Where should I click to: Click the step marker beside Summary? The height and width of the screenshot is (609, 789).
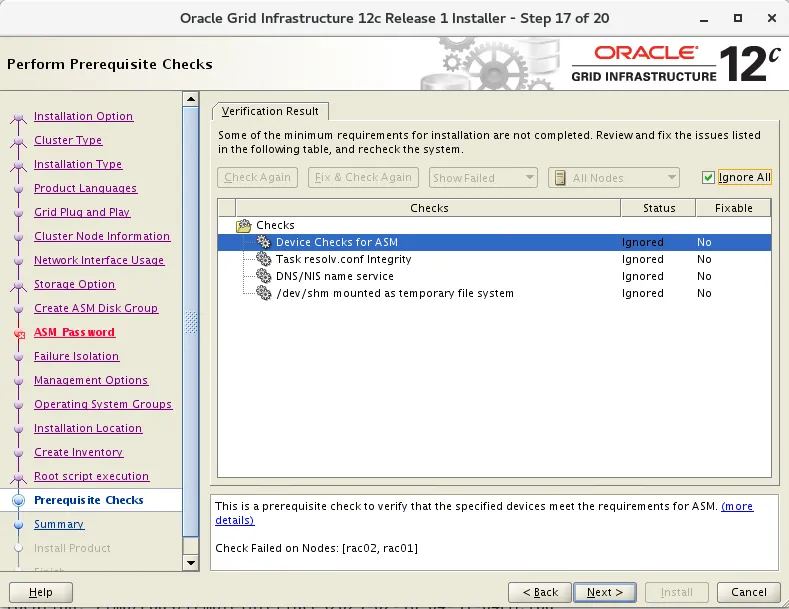click(x=19, y=524)
